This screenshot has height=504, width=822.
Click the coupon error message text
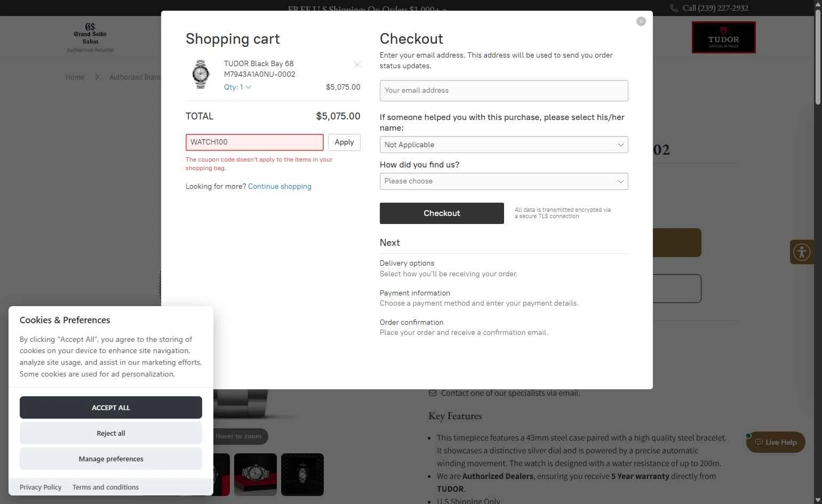click(x=259, y=164)
